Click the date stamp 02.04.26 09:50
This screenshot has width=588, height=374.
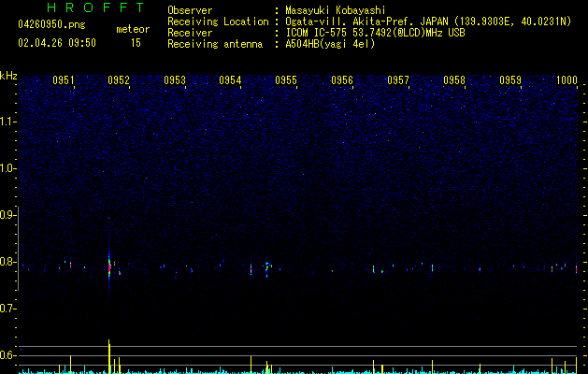pos(57,43)
